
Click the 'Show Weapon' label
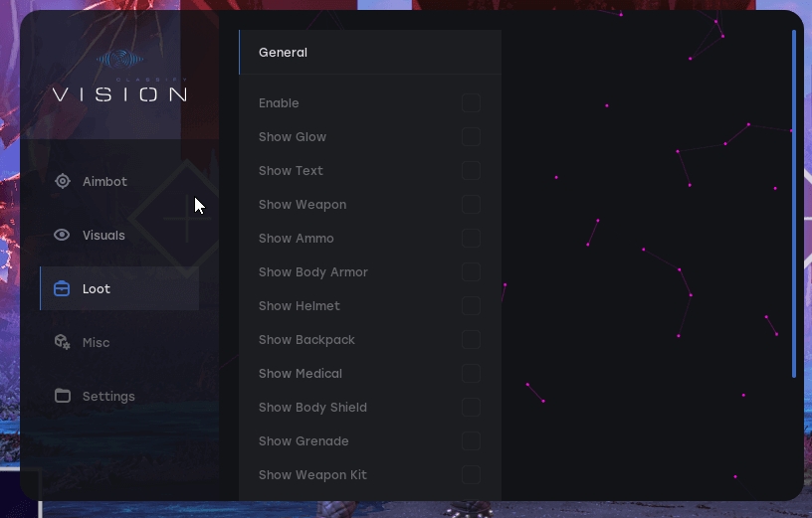click(303, 205)
